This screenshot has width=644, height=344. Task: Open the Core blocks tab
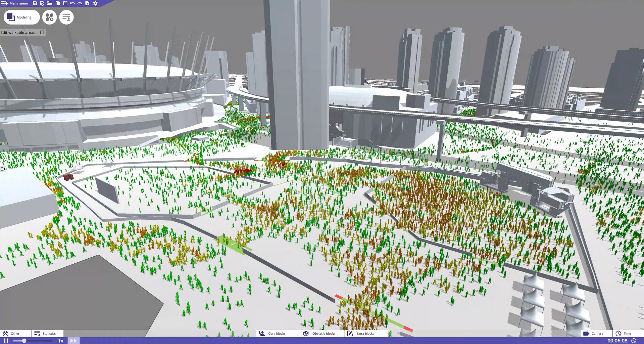click(278, 333)
